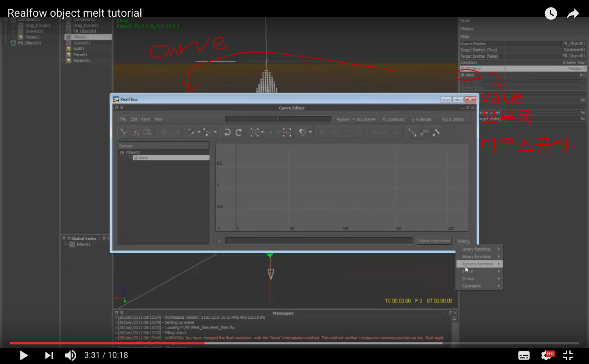This screenshot has width=589, height=364.
Task: Expand the Display section in the Node panel
Action: (467, 29)
